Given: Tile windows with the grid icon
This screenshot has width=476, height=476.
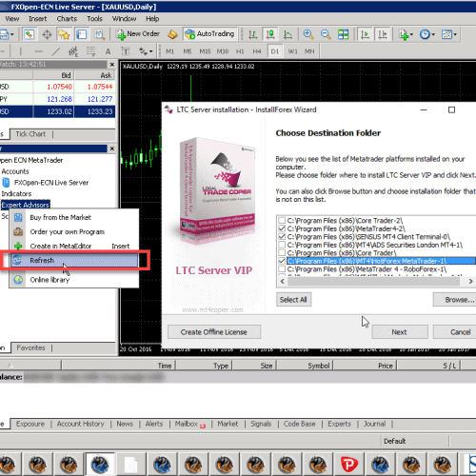Looking at the screenshot, I should [x=343, y=34].
